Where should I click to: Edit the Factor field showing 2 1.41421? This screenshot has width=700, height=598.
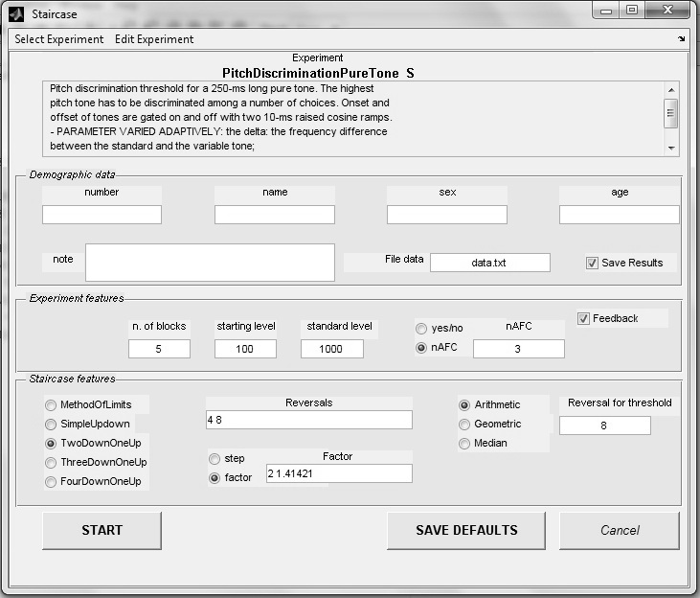[339, 473]
